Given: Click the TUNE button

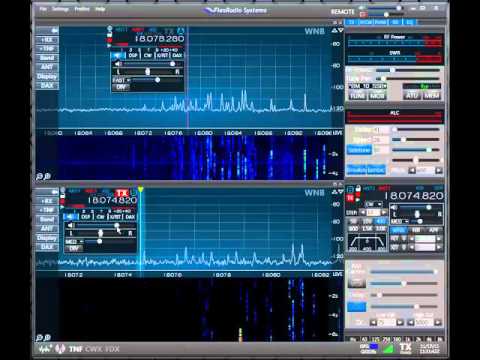Looking at the screenshot, I should (x=357, y=96).
